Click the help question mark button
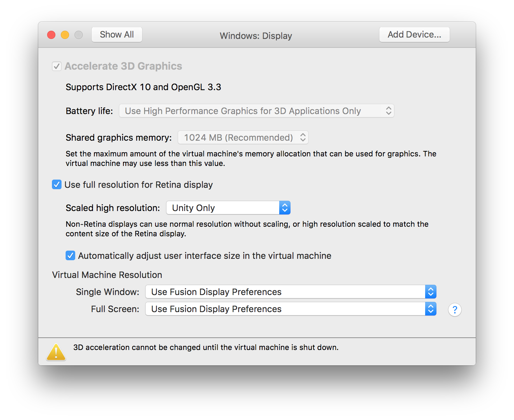Image resolution: width=514 pixels, height=420 pixels. (x=455, y=310)
